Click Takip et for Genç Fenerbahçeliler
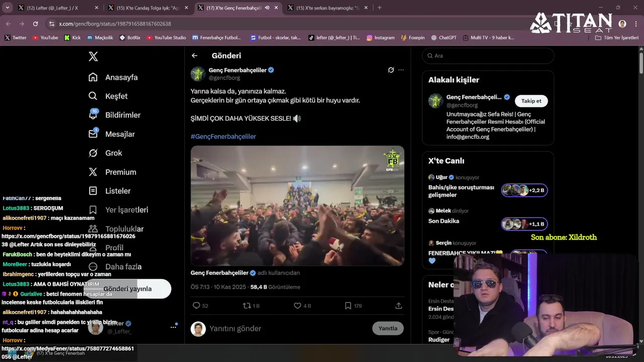Viewport: 644px width, 362px height. click(531, 101)
